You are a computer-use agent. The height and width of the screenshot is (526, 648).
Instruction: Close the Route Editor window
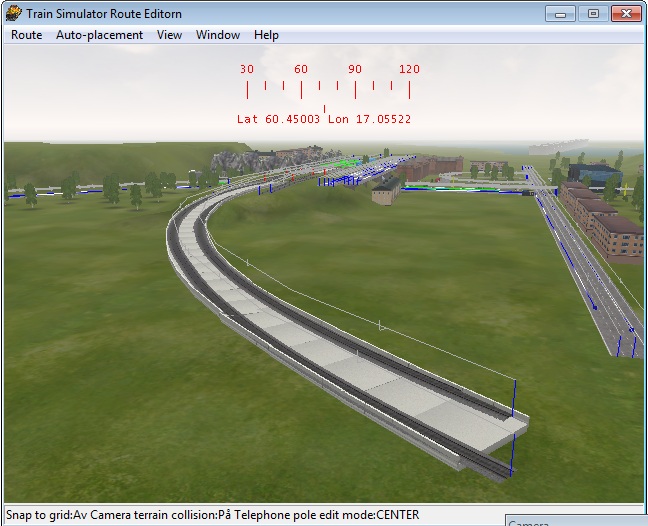(x=626, y=13)
